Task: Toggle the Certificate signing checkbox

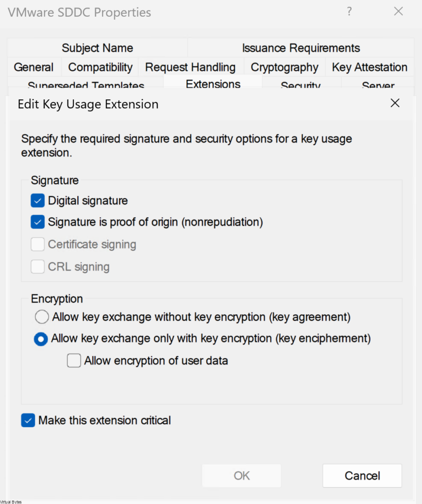Action: [38, 244]
